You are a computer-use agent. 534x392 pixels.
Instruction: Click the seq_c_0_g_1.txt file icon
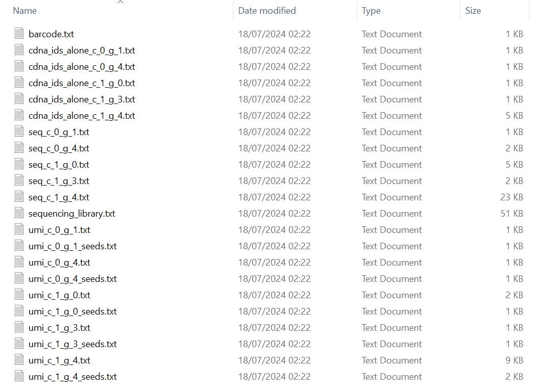(19, 132)
